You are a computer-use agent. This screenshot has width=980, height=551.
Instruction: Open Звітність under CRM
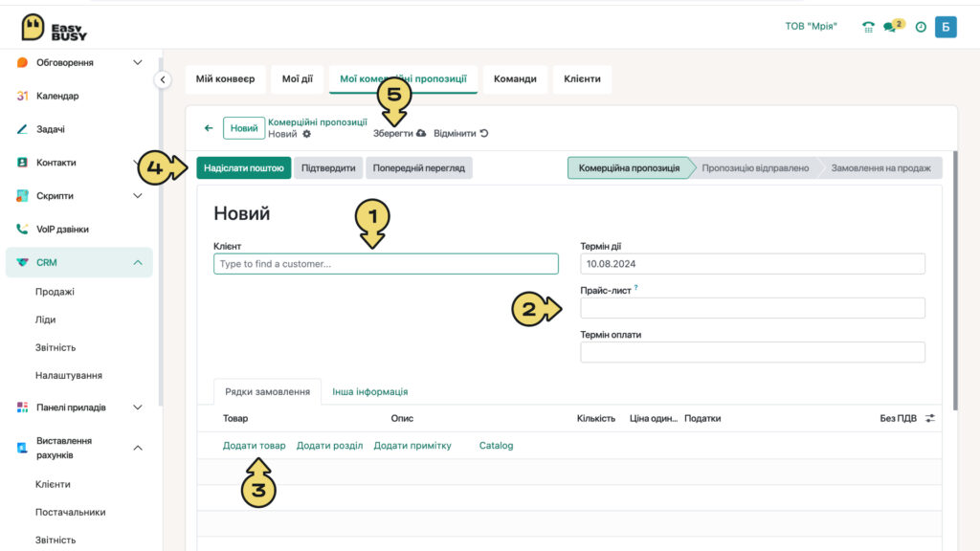56,347
